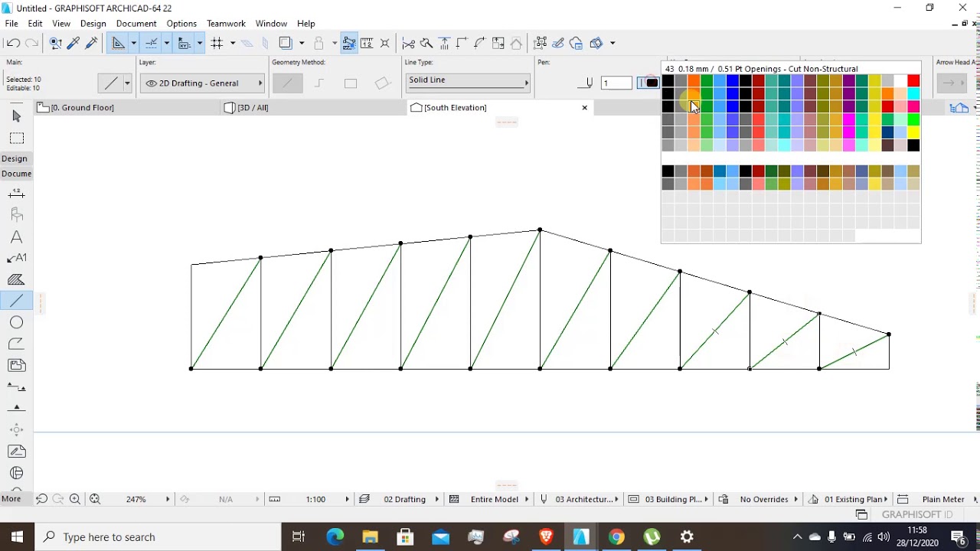This screenshot has width=980, height=551.
Task: Activate the Pick Up Parameters eyedropper
Action: click(74, 44)
